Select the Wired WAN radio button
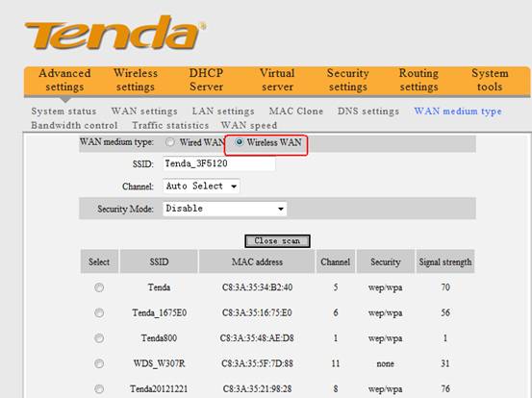The image size is (532, 398). (x=170, y=142)
